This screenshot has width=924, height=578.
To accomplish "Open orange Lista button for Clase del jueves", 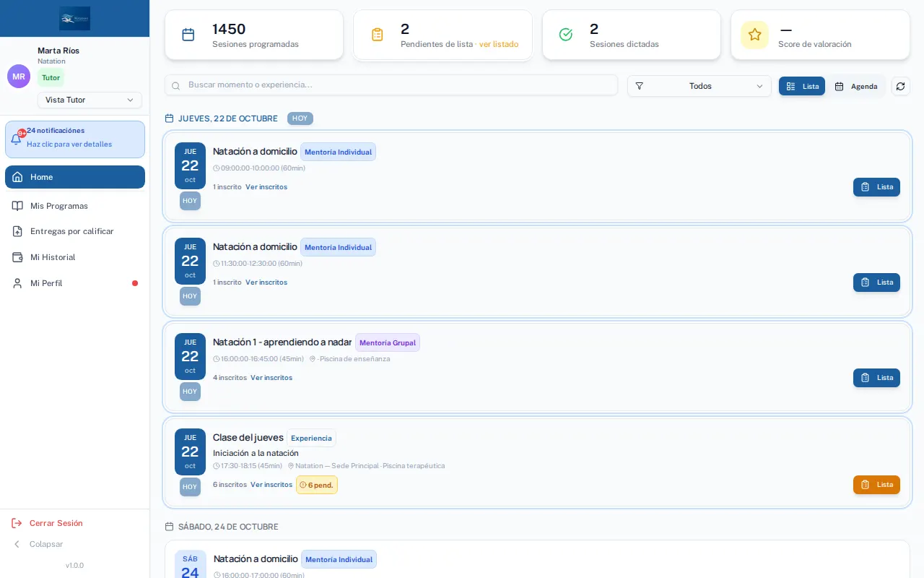I will 876,485.
